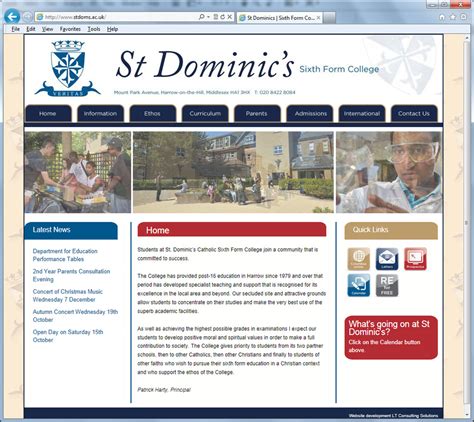Open Open Day on Saturday 15th link
The height and width of the screenshot is (422, 474).
(68, 336)
